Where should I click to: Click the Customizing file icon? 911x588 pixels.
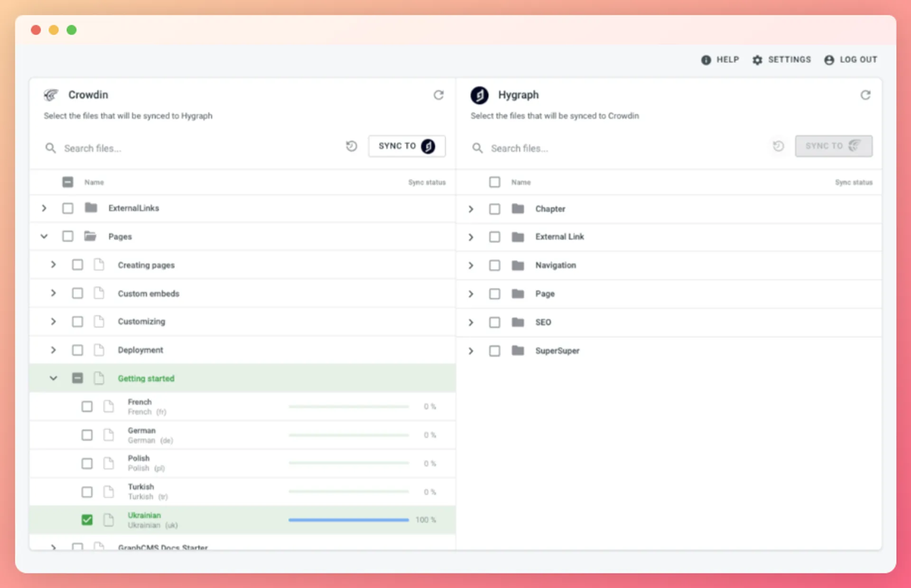(x=99, y=322)
